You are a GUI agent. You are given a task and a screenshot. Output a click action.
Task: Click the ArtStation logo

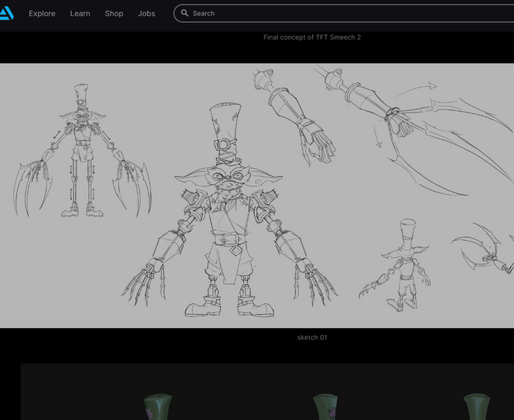tap(6, 12)
